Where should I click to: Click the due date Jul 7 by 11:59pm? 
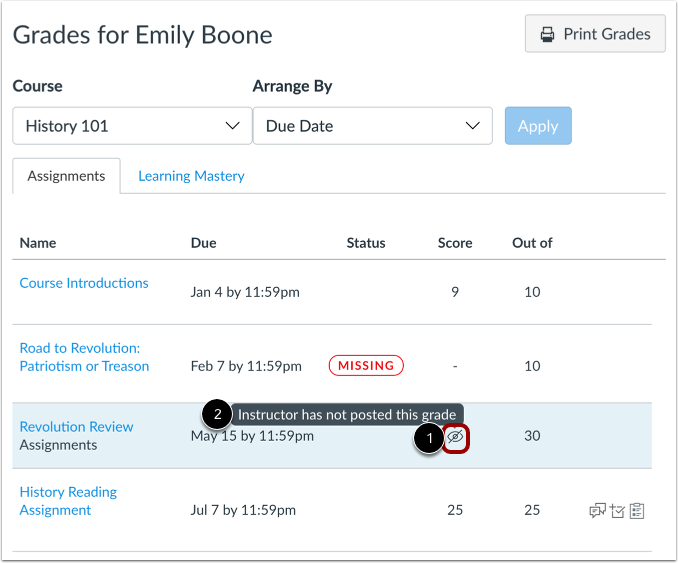click(x=243, y=510)
